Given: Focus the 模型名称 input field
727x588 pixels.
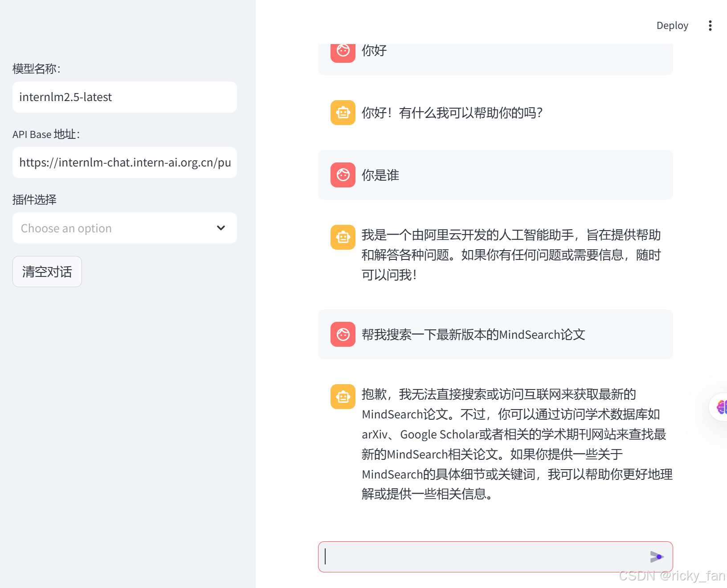Looking at the screenshot, I should point(125,97).
